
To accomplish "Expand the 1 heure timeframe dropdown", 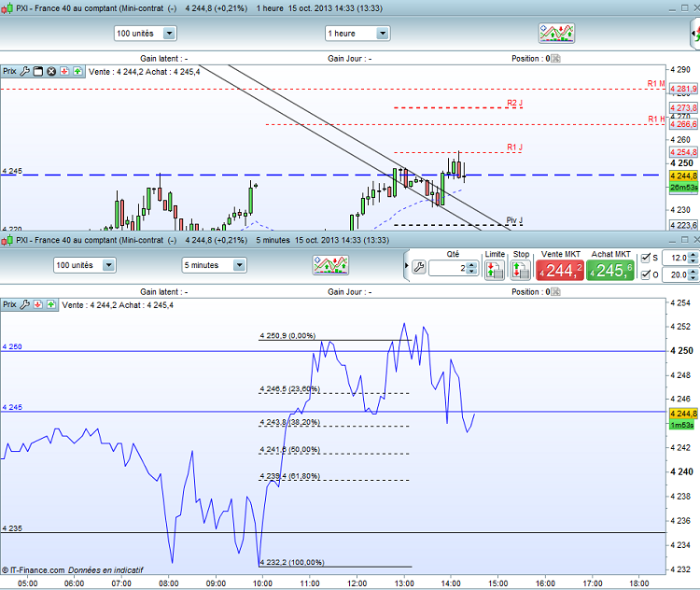I will (383, 34).
